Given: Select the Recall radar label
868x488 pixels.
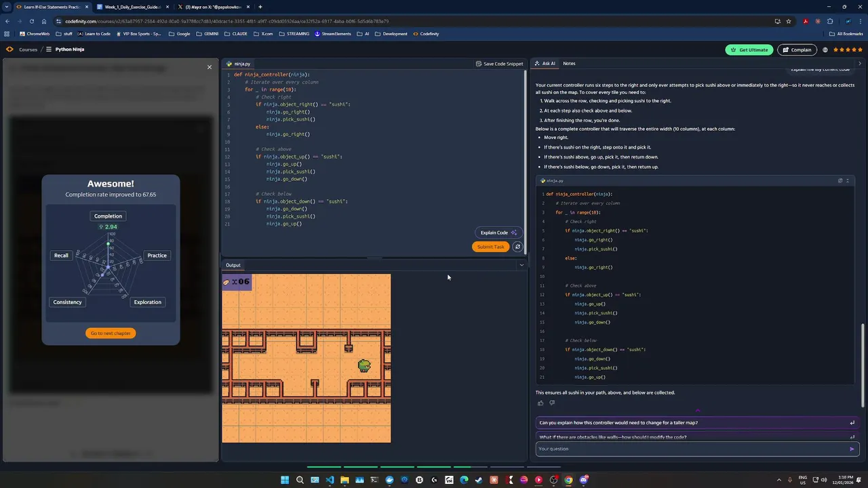Looking at the screenshot, I should [x=61, y=256].
